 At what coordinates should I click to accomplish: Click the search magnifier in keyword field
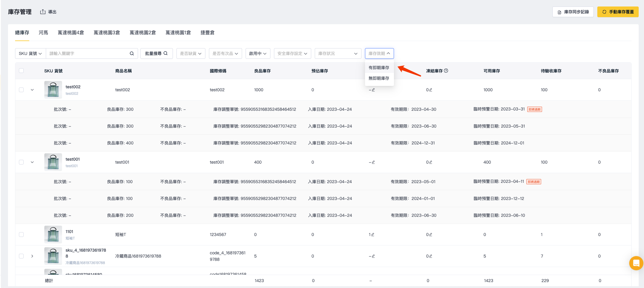tap(132, 53)
